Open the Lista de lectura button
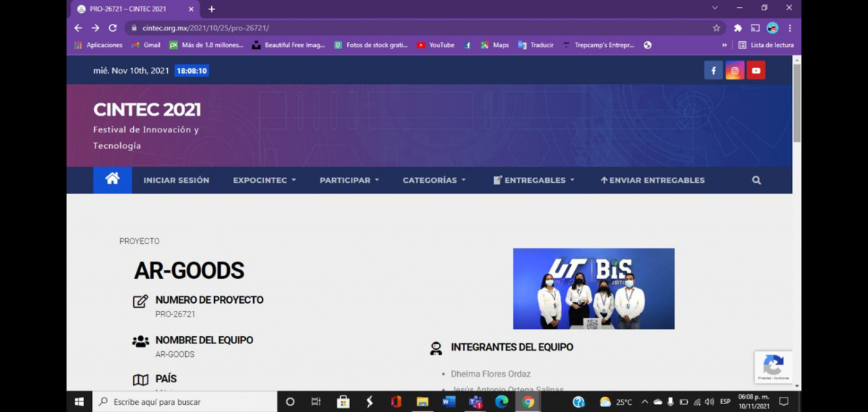 pos(766,45)
